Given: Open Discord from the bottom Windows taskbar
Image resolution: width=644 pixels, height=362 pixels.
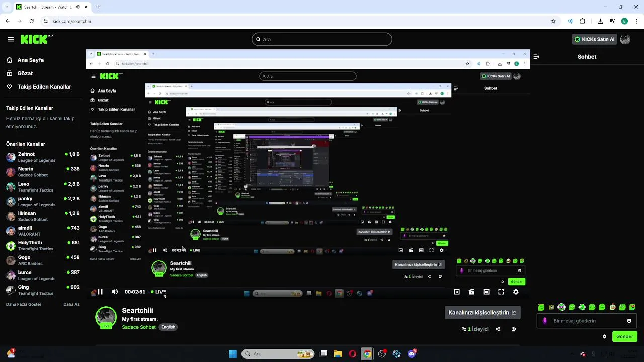Looking at the screenshot, I should 412,354.
